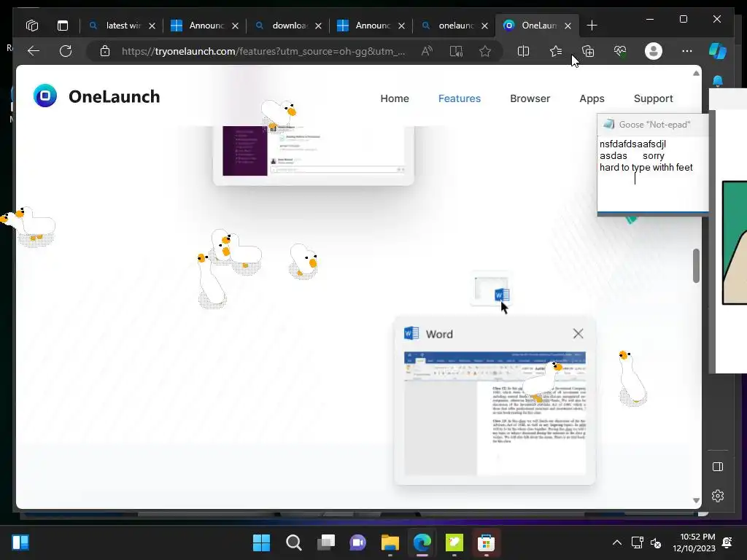Open Edge workspaces icon in tab bar
Screen dimensions: 747x560
click(32, 26)
